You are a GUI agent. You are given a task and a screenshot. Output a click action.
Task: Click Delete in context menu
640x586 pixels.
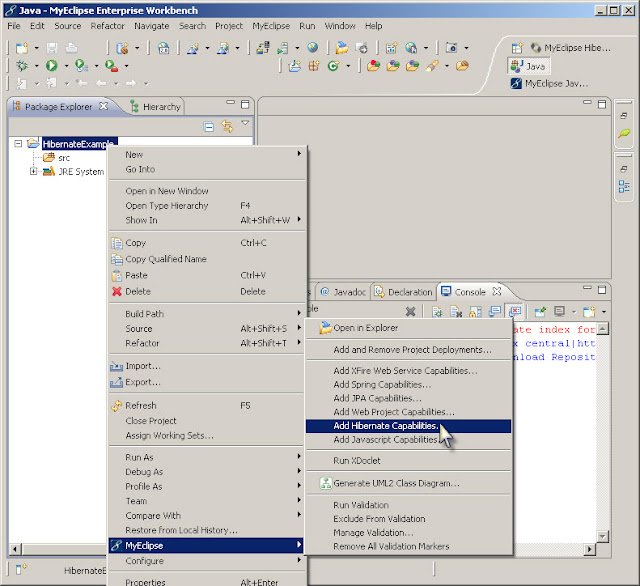pyautogui.click(x=207, y=292)
